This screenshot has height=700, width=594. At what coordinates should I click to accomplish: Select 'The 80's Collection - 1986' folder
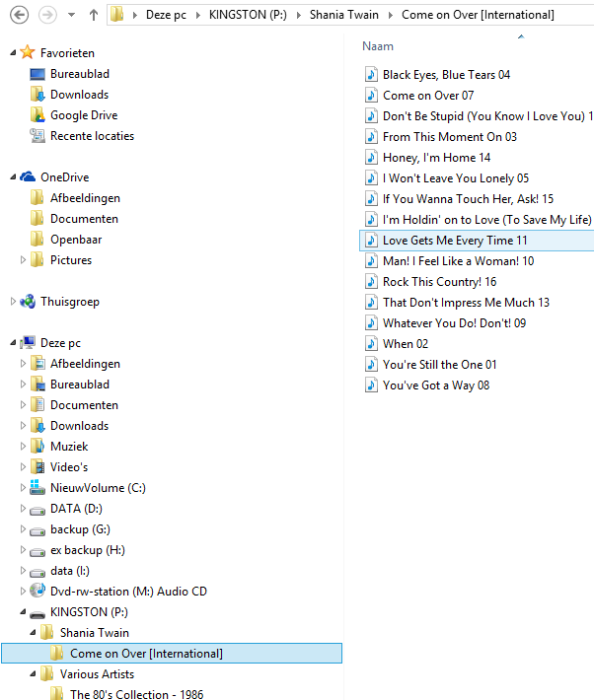click(136, 694)
